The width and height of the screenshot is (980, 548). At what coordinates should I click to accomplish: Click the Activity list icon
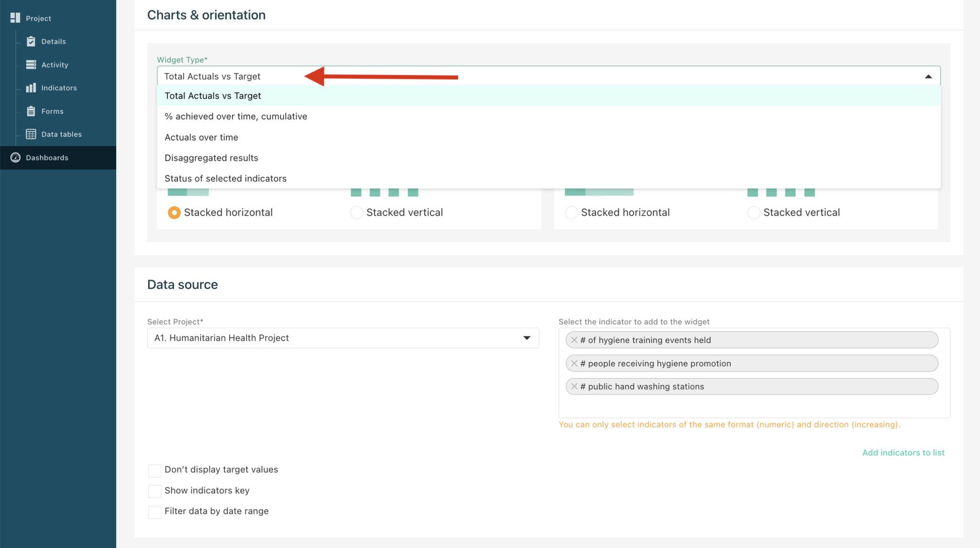(x=31, y=65)
